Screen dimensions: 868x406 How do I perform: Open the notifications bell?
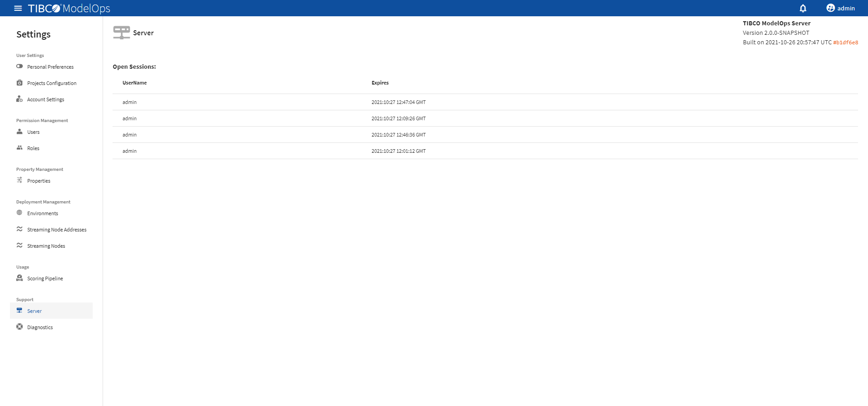point(803,8)
